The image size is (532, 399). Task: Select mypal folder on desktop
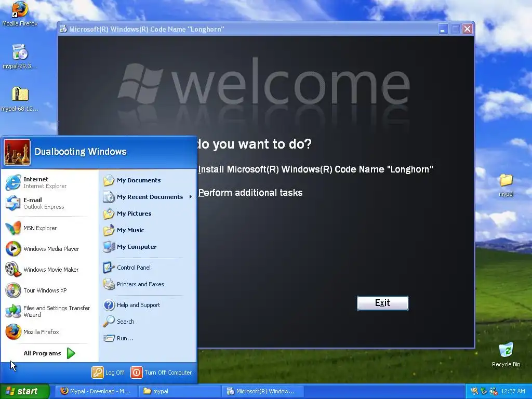point(506,185)
